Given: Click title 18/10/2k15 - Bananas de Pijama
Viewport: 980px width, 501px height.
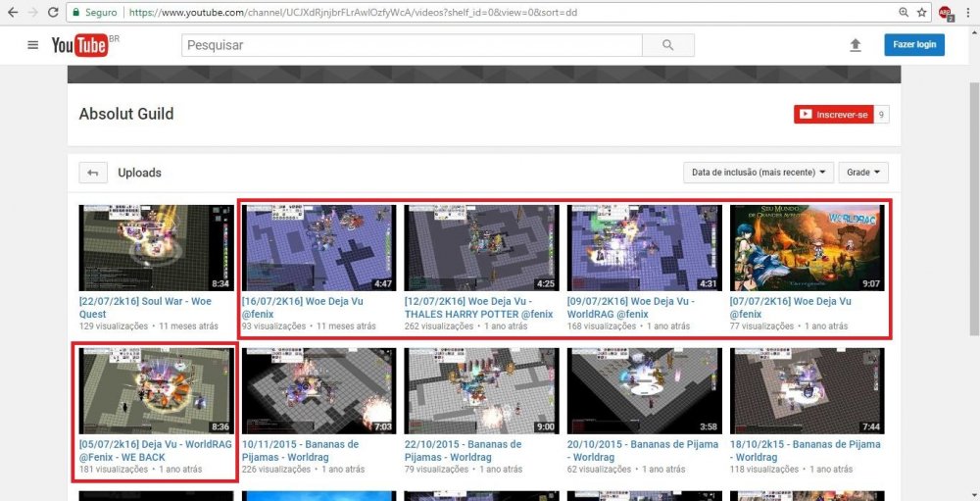Looking at the screenshot, I should 806,450.
